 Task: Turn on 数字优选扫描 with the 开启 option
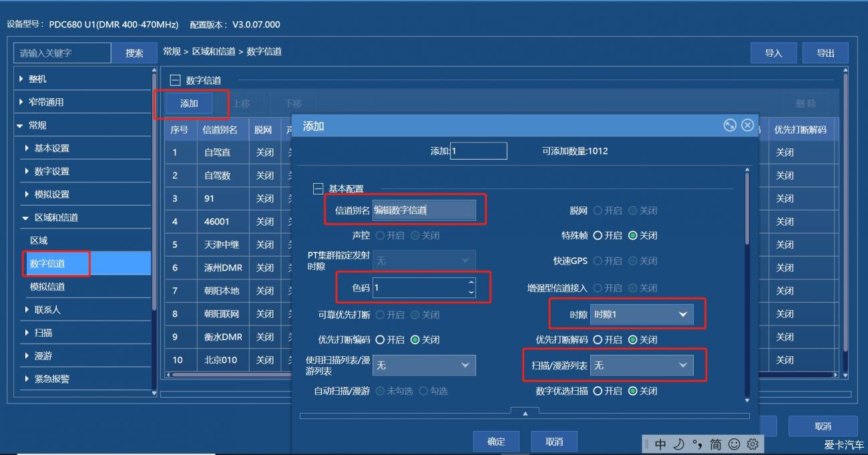click(x=598, y=391)
